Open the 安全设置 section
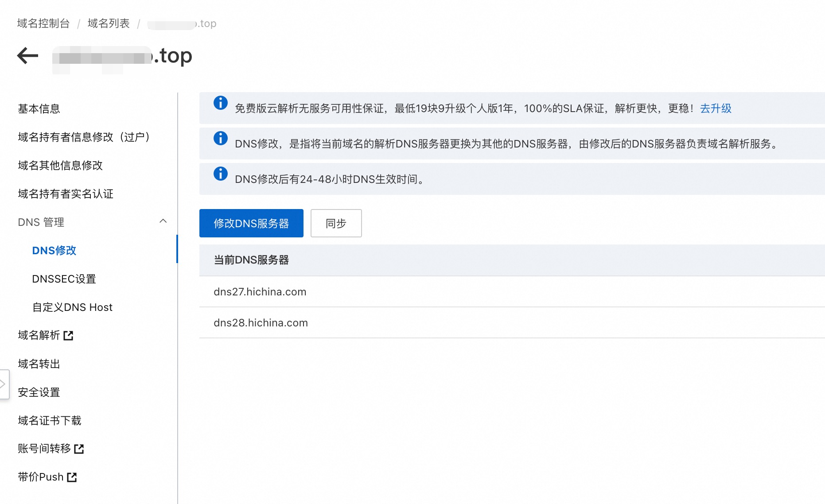This screenshot has width=825, height=504. point(39,392)
